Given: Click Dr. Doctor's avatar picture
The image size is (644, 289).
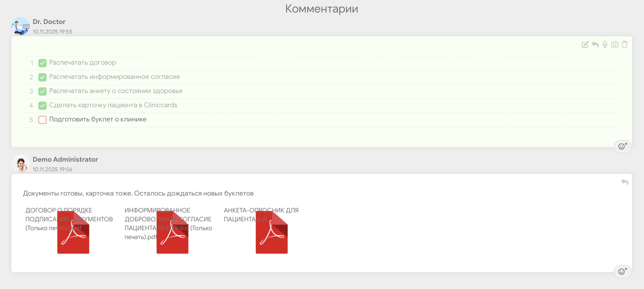Looking at the screenshot, I should coord(20,26).
